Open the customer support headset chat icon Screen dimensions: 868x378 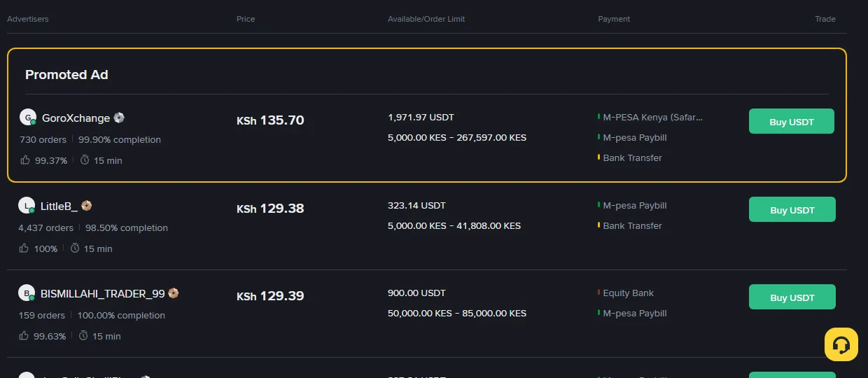coord(841,344)
